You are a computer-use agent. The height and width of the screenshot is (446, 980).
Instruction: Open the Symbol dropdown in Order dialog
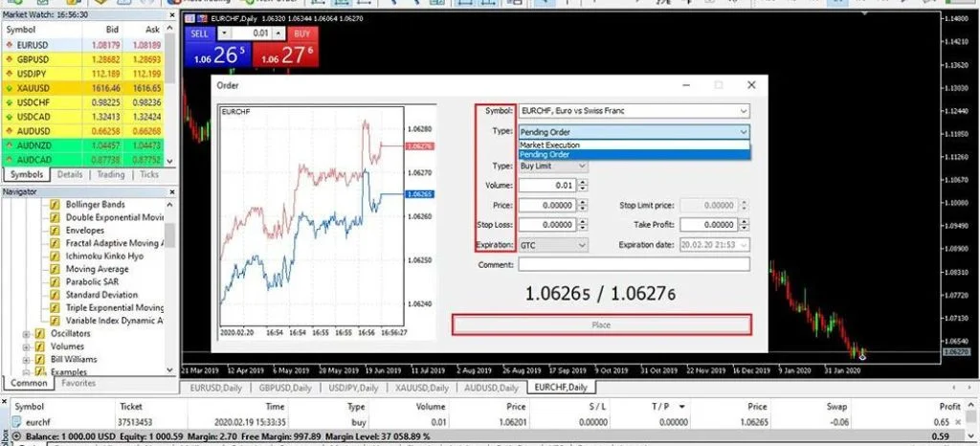click(743, 112)
